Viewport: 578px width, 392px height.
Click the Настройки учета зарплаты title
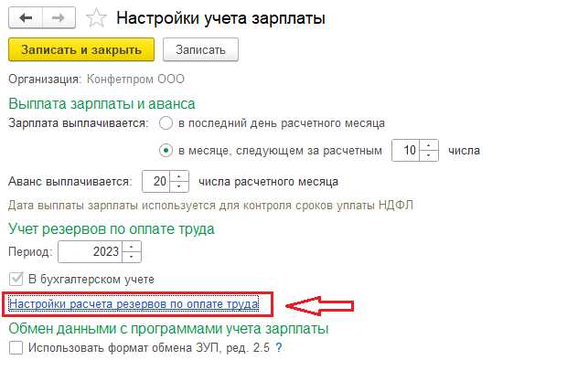220,18
